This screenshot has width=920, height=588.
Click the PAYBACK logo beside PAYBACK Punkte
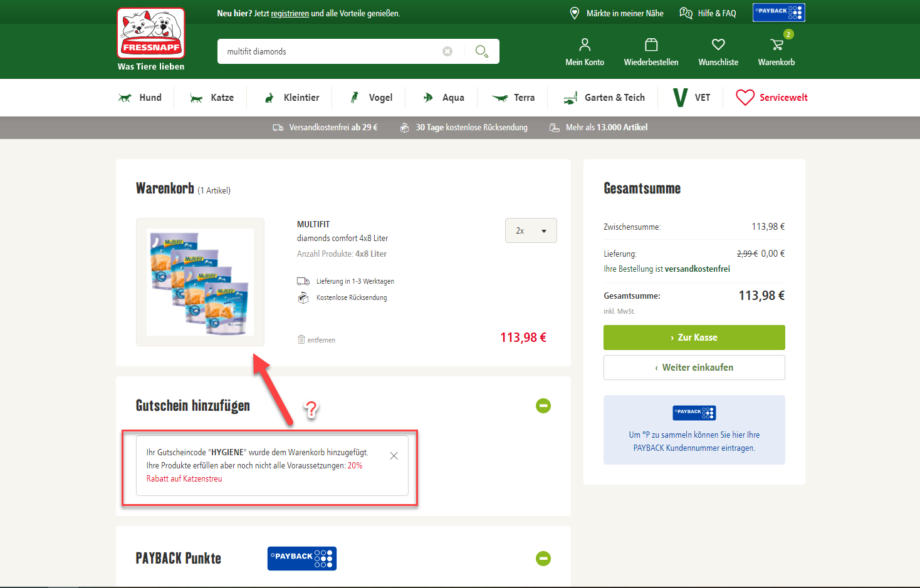pyautogui.click(x=302, y=559)
